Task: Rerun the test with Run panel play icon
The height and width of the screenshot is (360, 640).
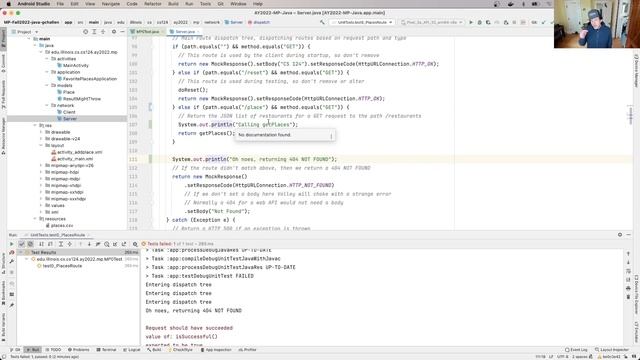Action: (x=11, y=244)
